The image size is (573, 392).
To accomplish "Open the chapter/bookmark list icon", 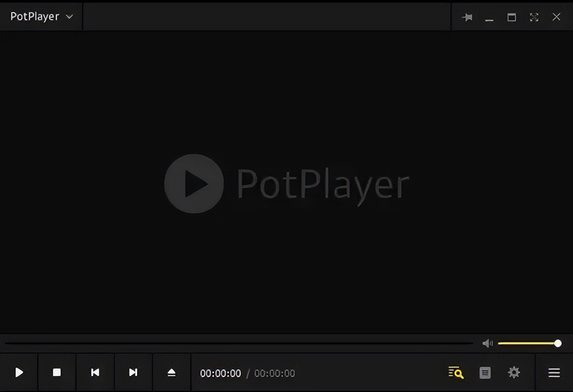I will (485, 373).
